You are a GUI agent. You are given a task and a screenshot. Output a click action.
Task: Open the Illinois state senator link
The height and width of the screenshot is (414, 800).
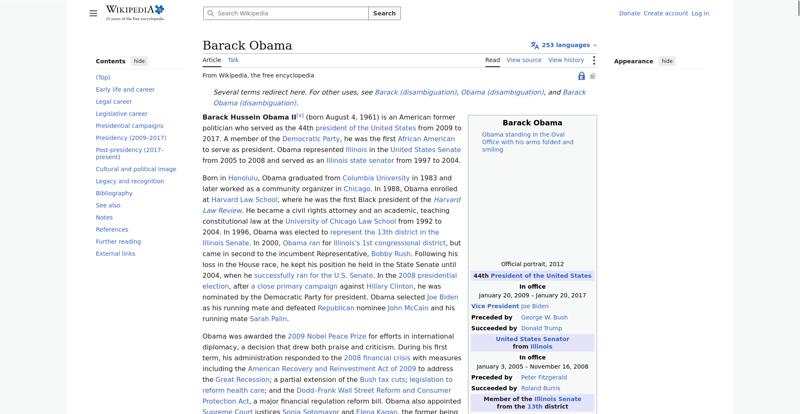(360, 160)
